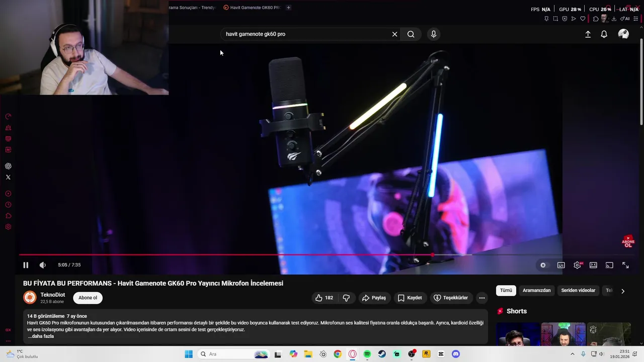Open the Opera AI assistant button

[625, 19]
